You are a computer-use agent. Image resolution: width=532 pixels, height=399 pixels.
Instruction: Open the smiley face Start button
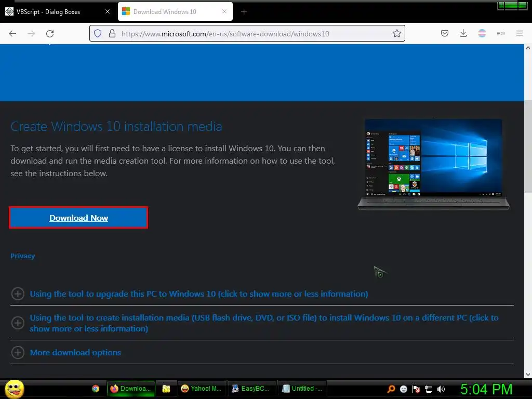pos(14,389)
